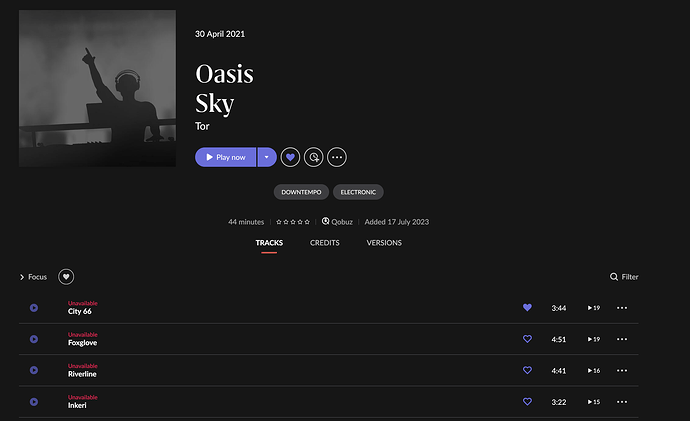Click play icon beside Riverline
The image size is (690, 421).
pos(34,370)
